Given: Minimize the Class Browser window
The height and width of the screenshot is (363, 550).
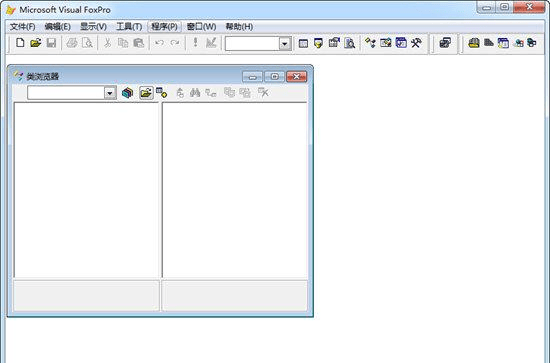Looking at the screenshot, I should [x=252, y=77].
